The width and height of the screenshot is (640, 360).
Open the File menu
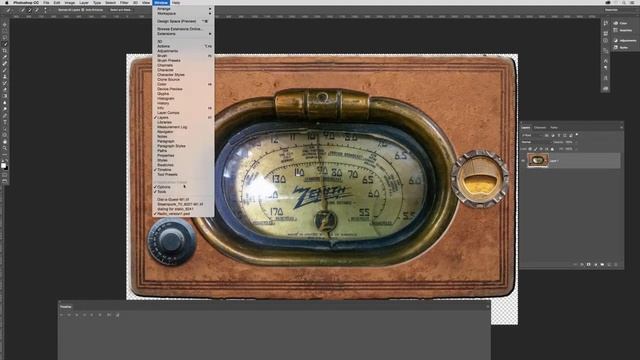[46, 2]
